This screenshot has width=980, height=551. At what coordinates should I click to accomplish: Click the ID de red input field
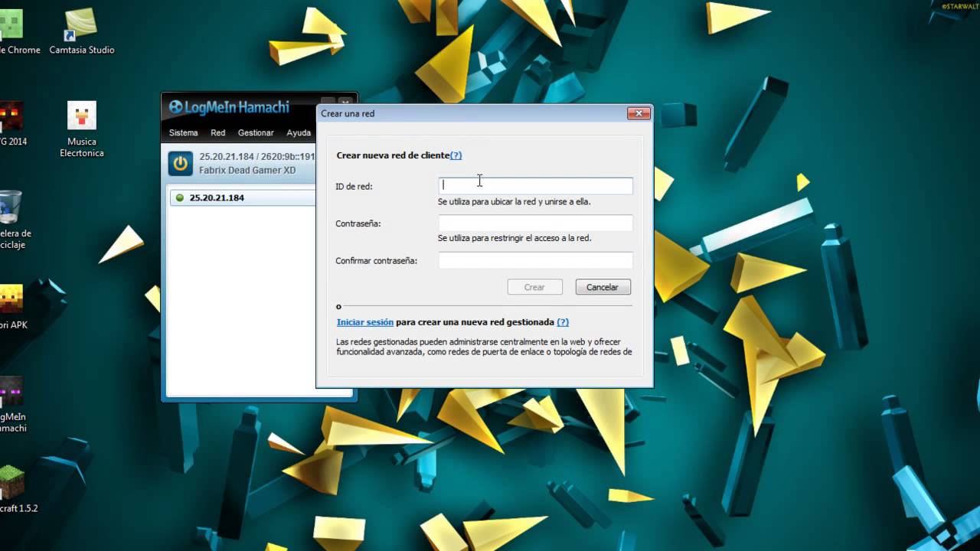pos(535,185)
